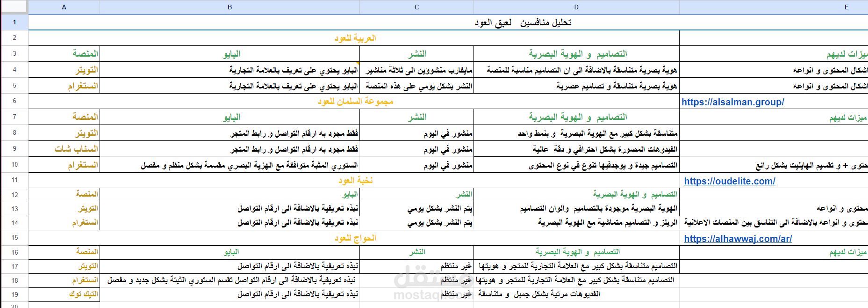Select column E header

click(x=774, y=7)
